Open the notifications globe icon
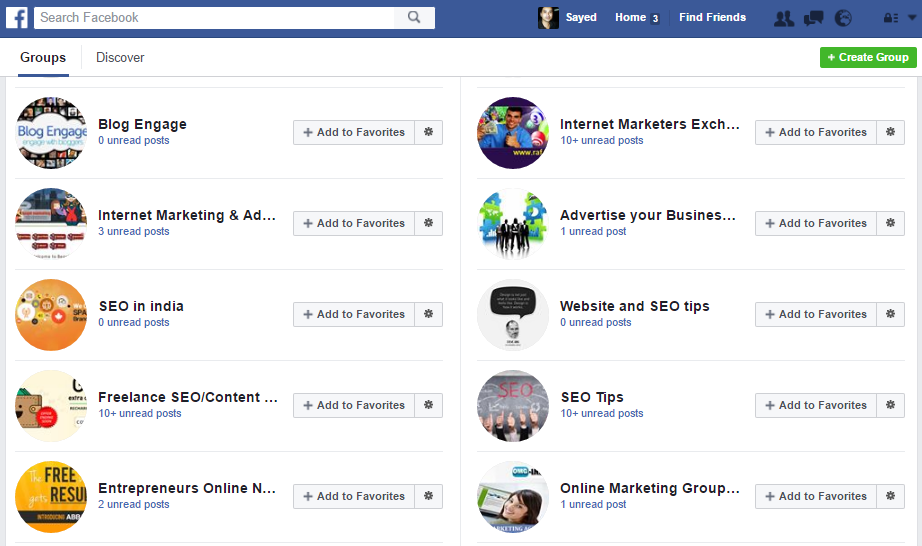The image size is (922, 546). [843, 18]
